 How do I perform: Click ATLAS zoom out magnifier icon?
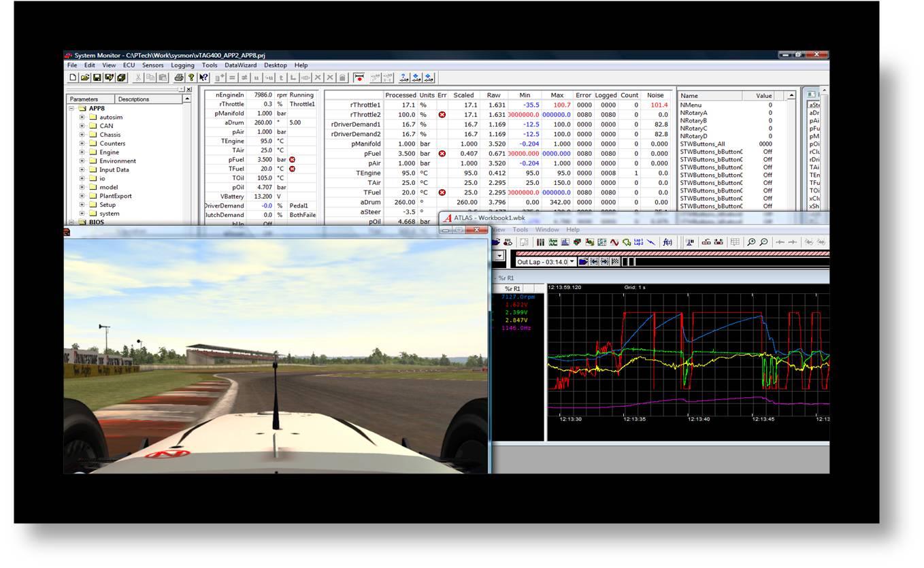(763, 243)
